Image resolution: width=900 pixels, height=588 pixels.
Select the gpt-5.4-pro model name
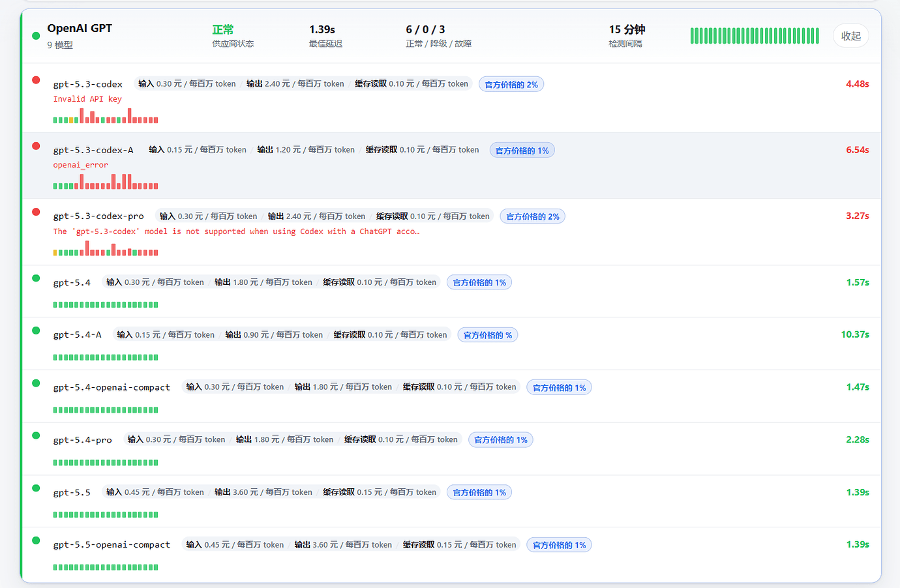coord(83,440)
